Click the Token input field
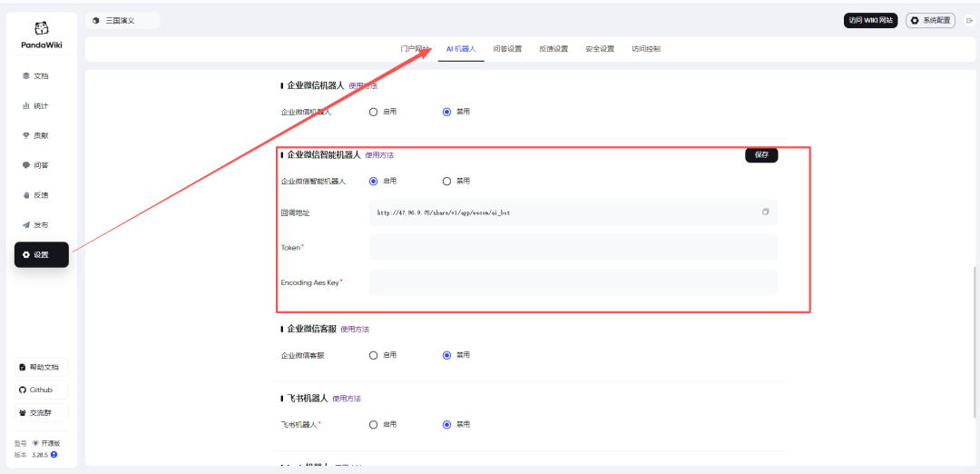This screenshot has width=980, height=474. tap(573, 247)
